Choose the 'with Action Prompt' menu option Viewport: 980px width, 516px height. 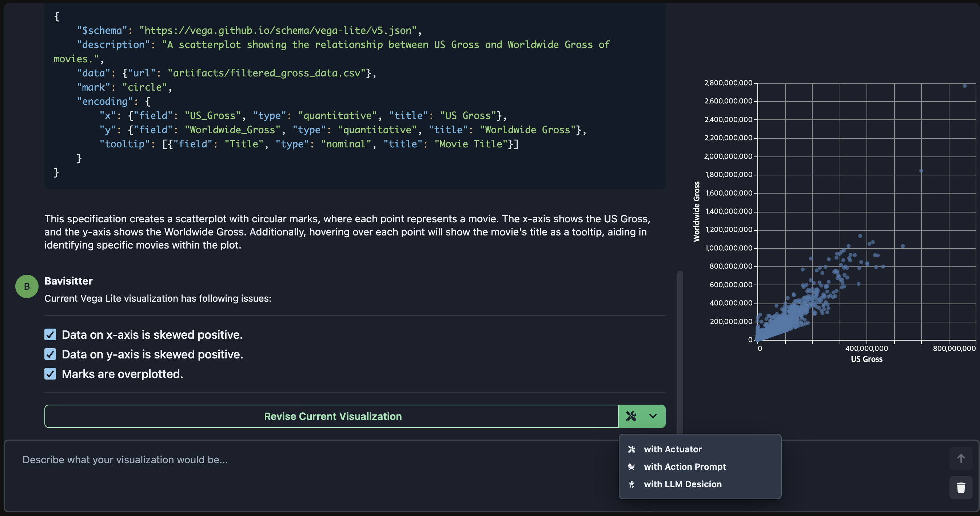point(685,467)
